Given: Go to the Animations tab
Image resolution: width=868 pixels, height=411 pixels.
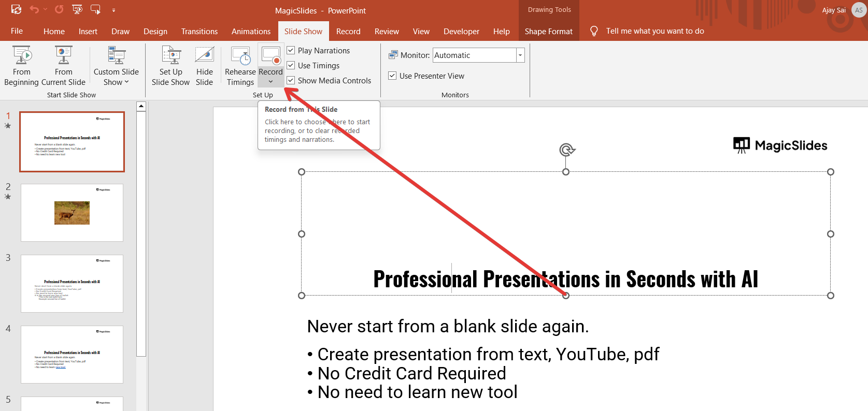Looking at the screenshot, I should pyautogui.click(x=251, y=31).
